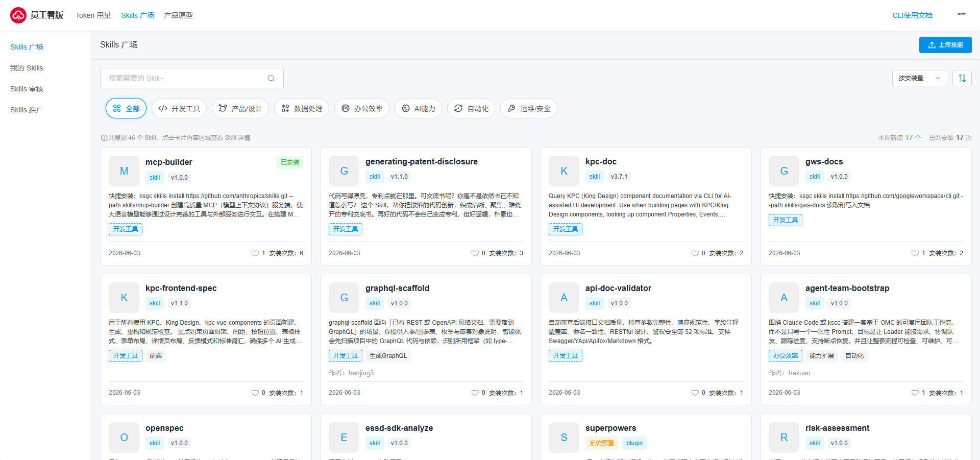This screenshot has height=460, width=980.
Task: Click plugin tag on superpowers card
Action: 634,443
